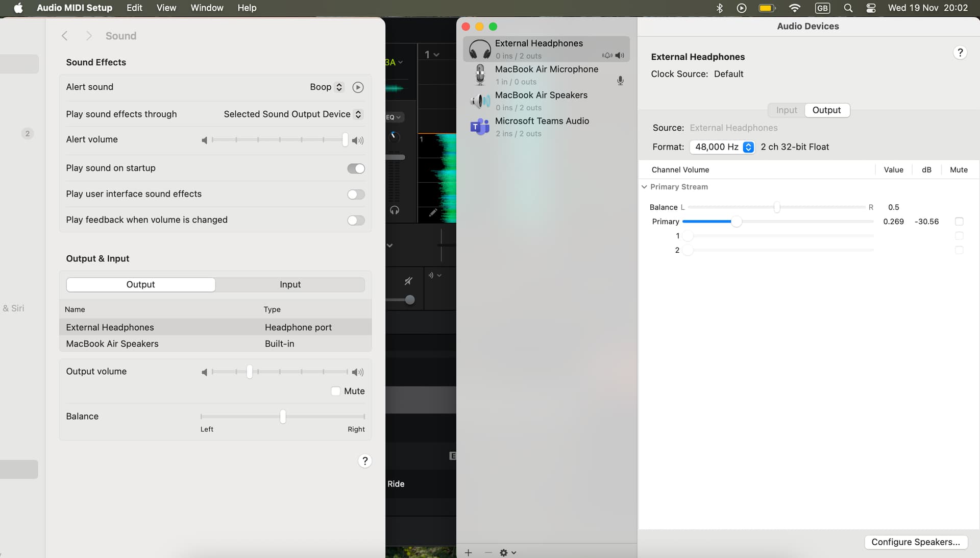
Task: Check the output volume Mute checkbox
Action: (336, 391)
